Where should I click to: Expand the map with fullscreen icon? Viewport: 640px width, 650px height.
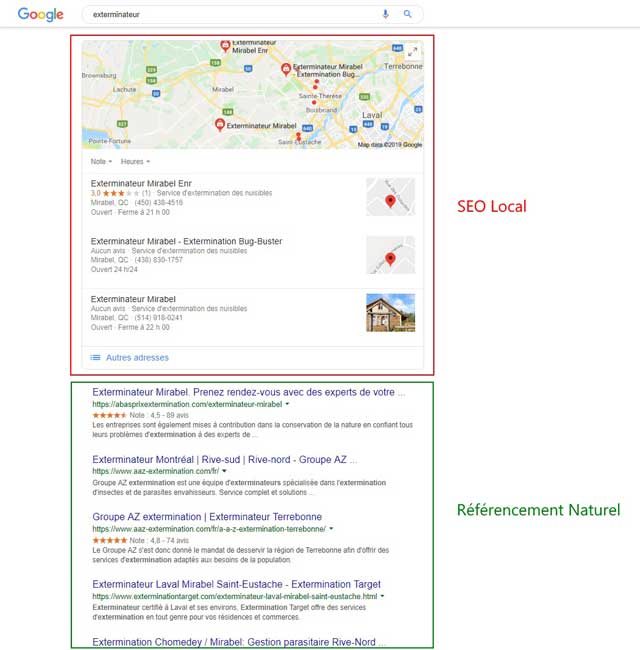pyautogui.click(x=412, y=51)
